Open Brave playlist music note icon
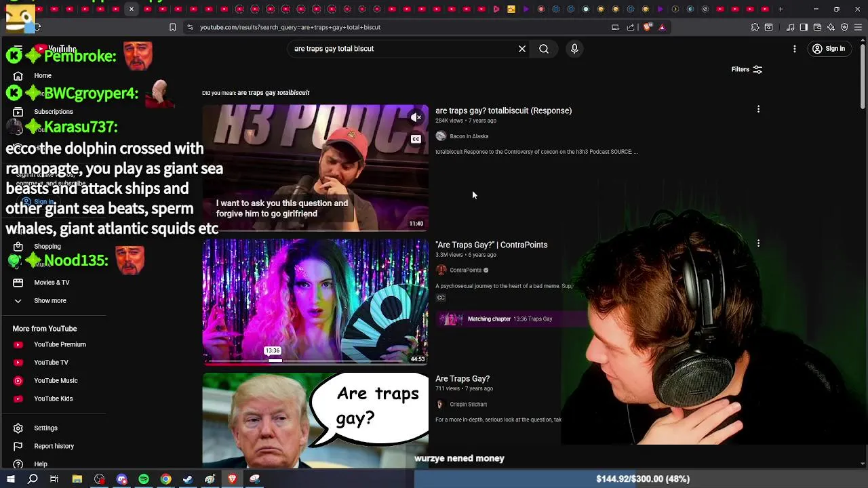868x488 pixels. [791, 27]
